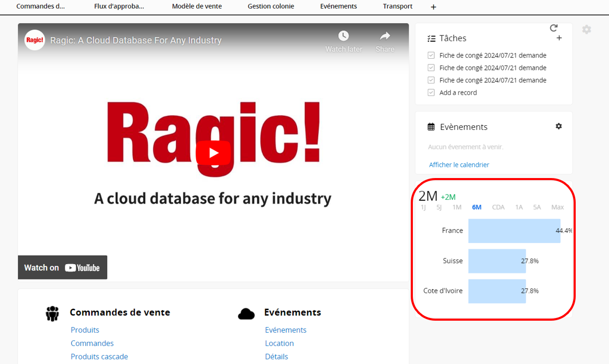
Task: Add a new tab with plus button
Action: tap(433, 7)
